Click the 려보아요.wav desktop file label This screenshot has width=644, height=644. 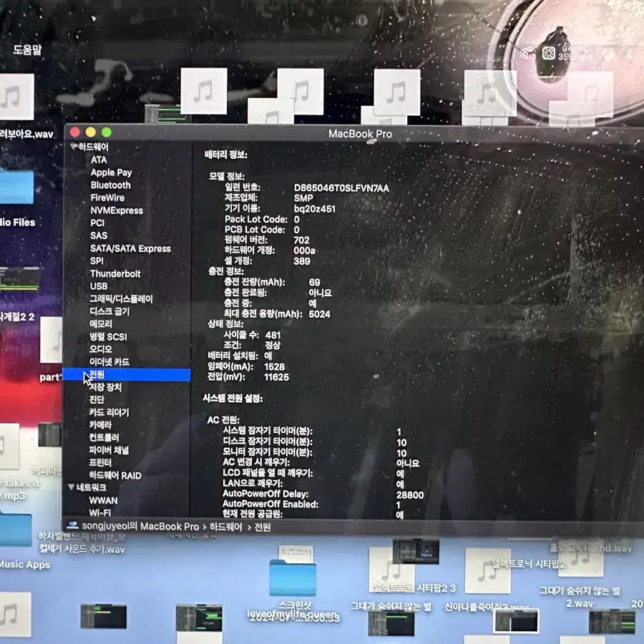tap(26, 134)
